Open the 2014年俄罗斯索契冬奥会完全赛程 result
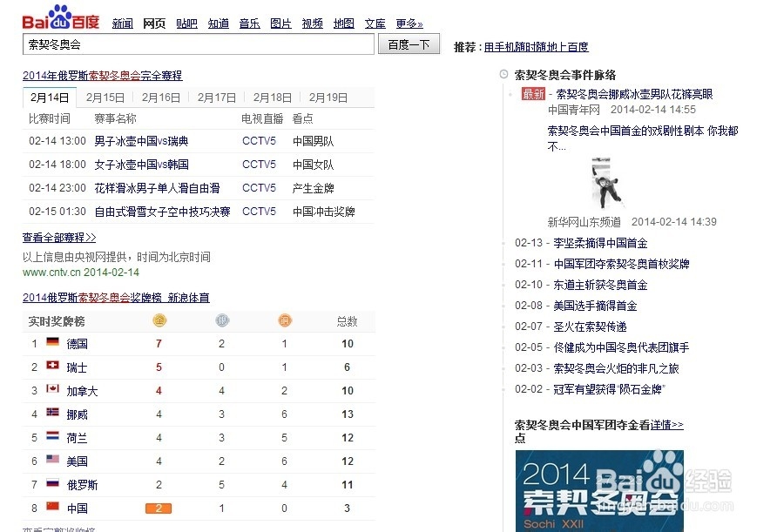Image resolution: width=777 pixels, height=532 pixels. (x=103, y=76)
